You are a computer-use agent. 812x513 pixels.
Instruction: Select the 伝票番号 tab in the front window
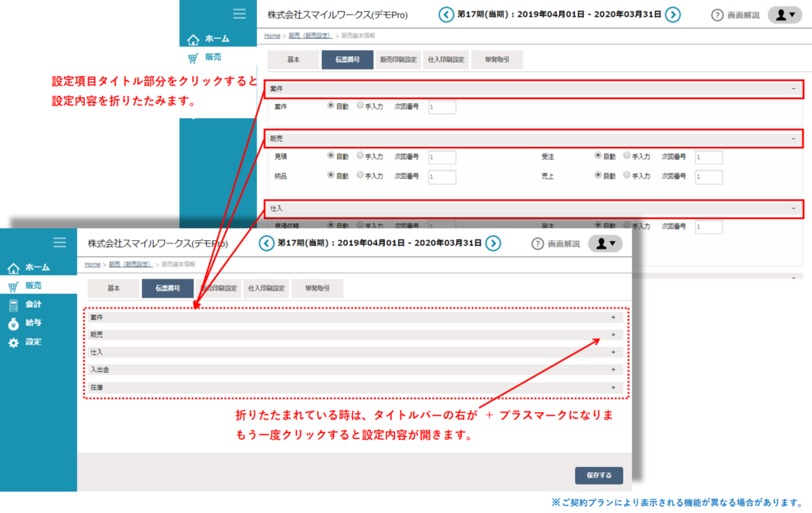(167, 289)
